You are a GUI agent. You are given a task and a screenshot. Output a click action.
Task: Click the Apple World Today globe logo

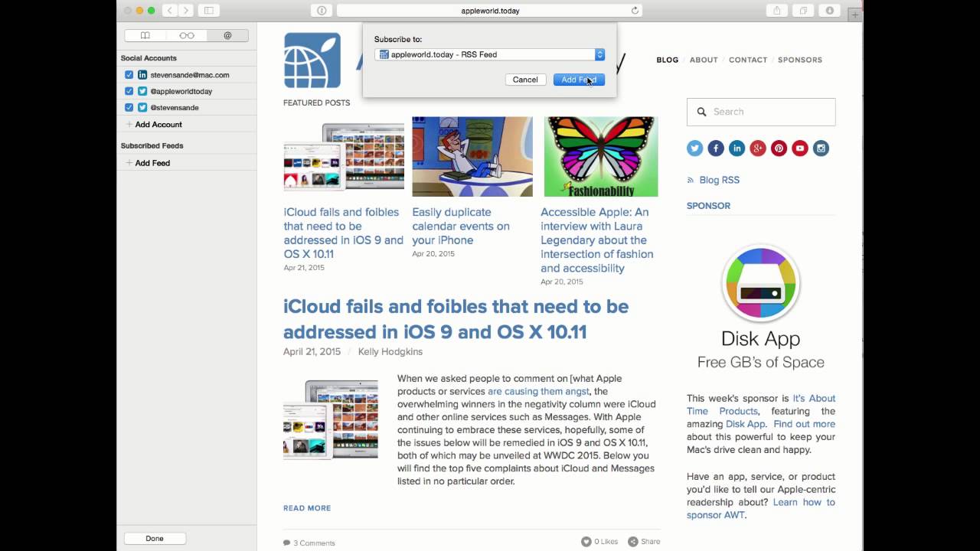click(312, 60)
